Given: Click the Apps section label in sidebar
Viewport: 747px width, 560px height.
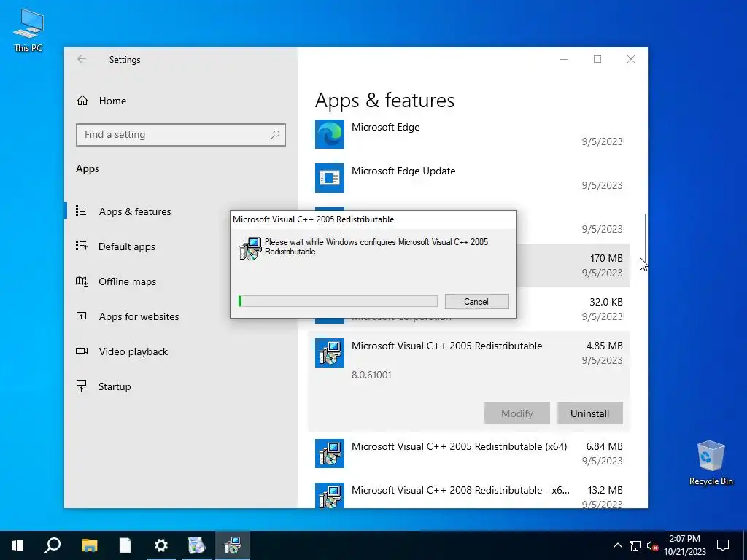Looking at the screenshot, I should pos(88,168).
